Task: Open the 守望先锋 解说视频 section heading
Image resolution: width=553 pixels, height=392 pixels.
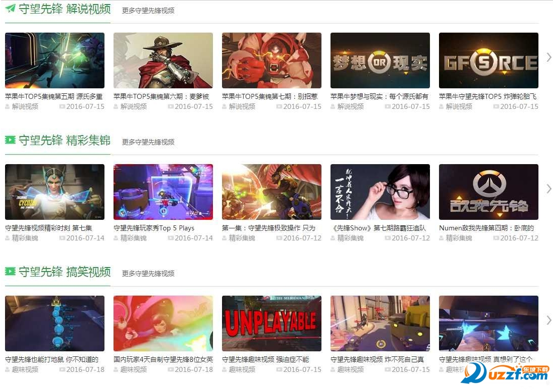Action: (x=64, y=9)
